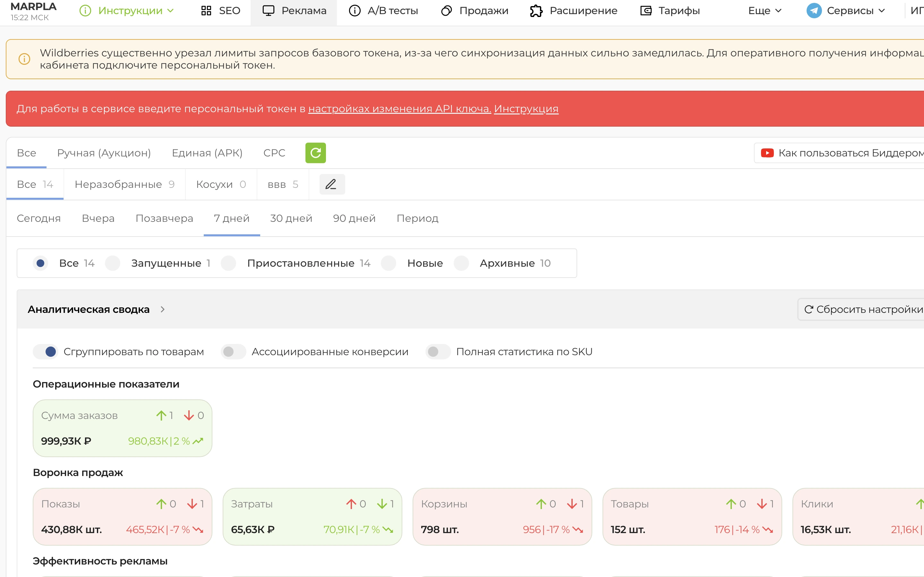
Task: Click the pencil edit groups icon
Action: tap(332, 184)
